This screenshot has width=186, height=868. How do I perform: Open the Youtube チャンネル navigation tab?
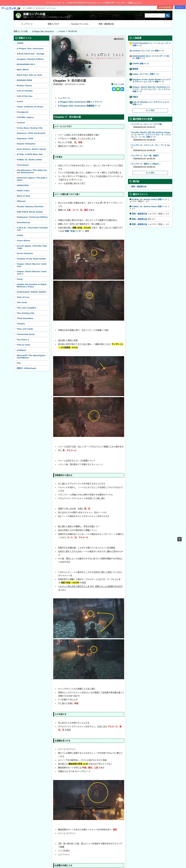pyautogui.click(x=80, y=24)
